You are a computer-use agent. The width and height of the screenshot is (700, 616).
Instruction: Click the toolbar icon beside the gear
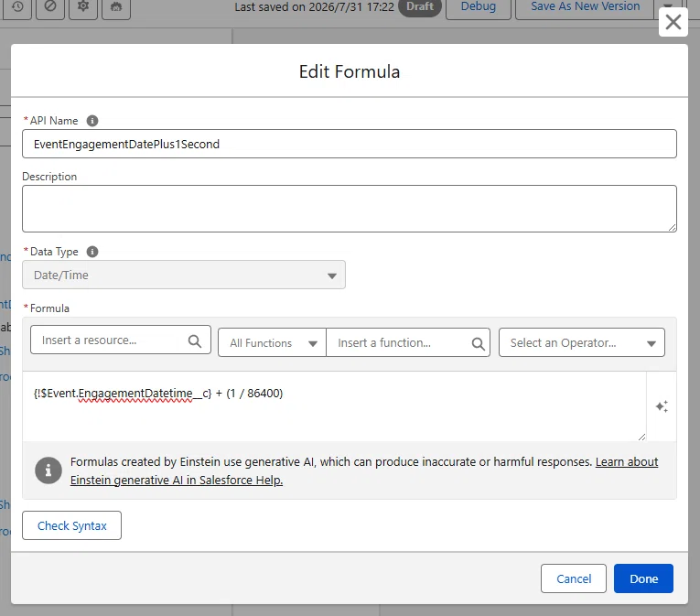click(116, 7)
